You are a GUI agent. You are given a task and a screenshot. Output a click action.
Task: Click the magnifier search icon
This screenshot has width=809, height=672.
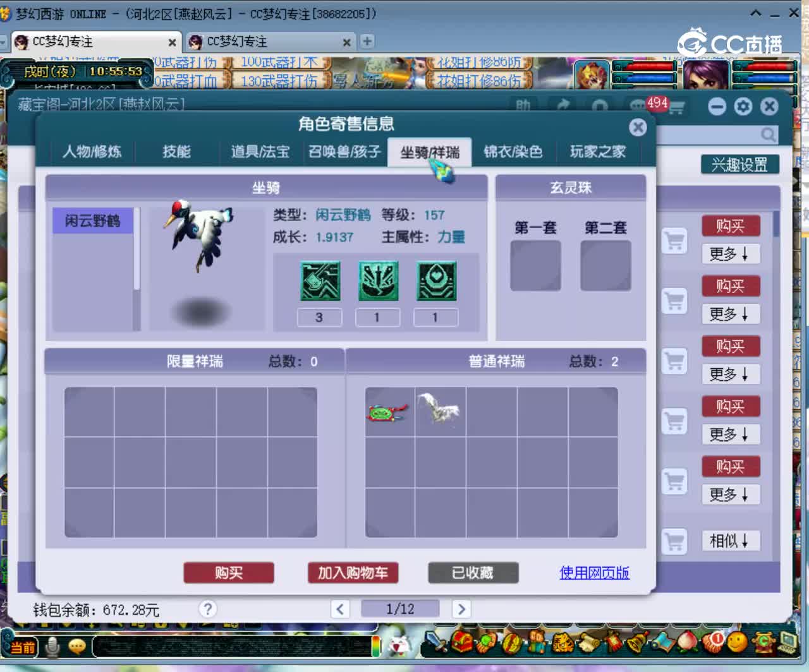pos(768,134)
